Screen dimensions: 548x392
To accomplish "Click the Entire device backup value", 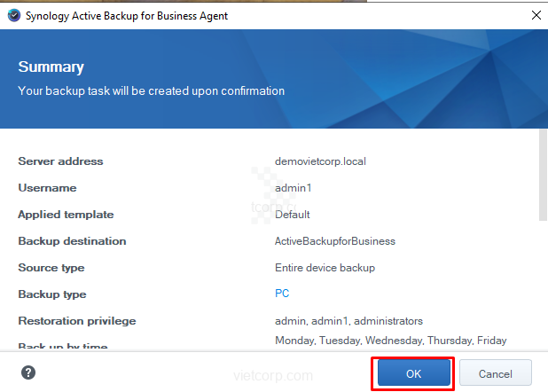I will coord(325,267).
